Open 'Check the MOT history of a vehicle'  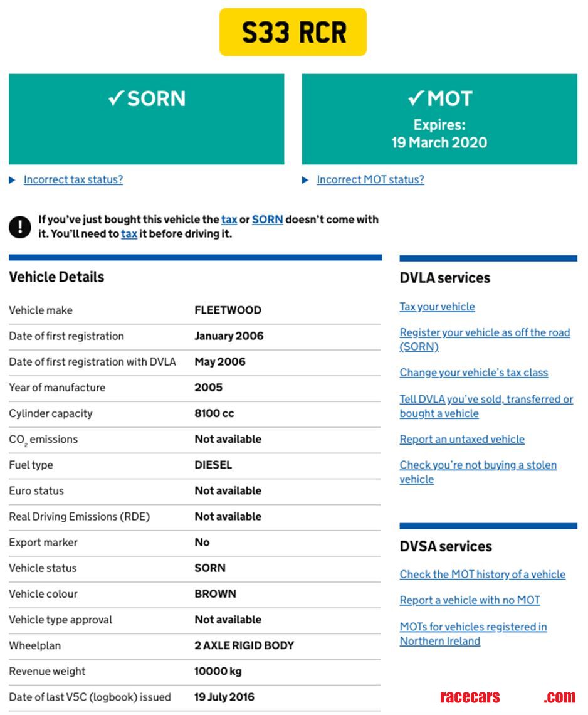point(482,575)
